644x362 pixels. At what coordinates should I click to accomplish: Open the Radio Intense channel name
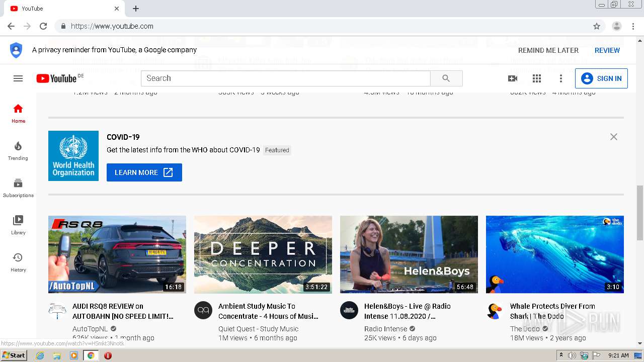385,329
